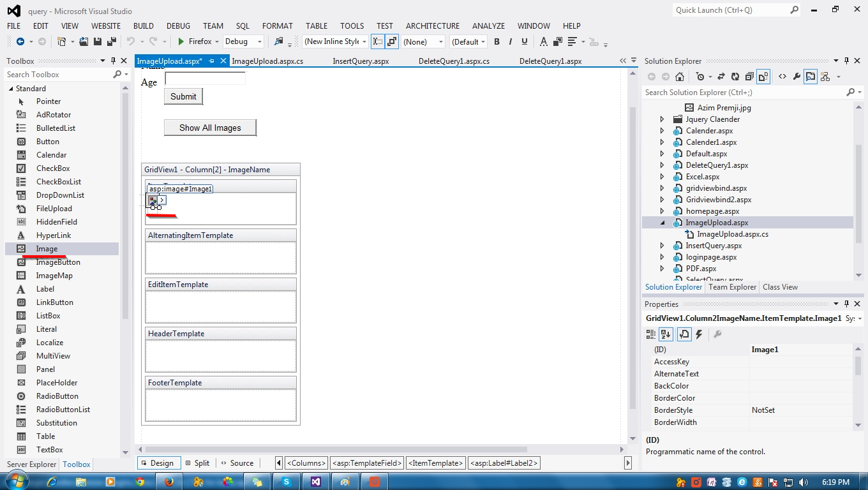
Task: Toggle Show All Files in Solution Explorer
Action: 764,77
